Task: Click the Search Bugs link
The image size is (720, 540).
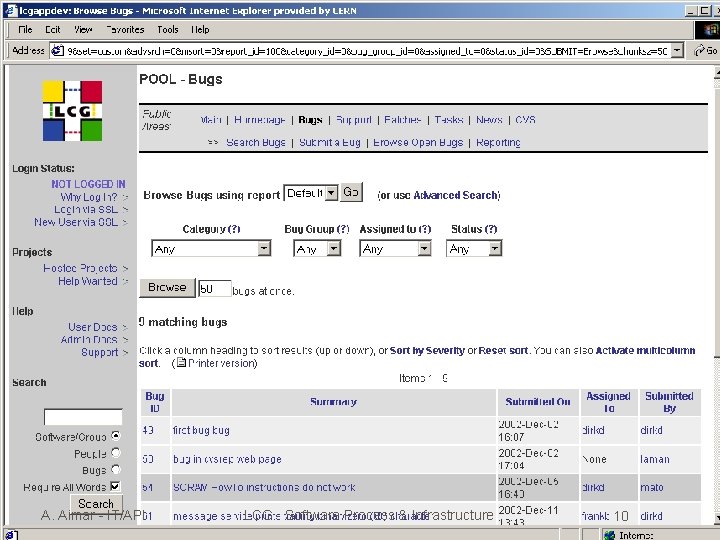Action: 256,142
